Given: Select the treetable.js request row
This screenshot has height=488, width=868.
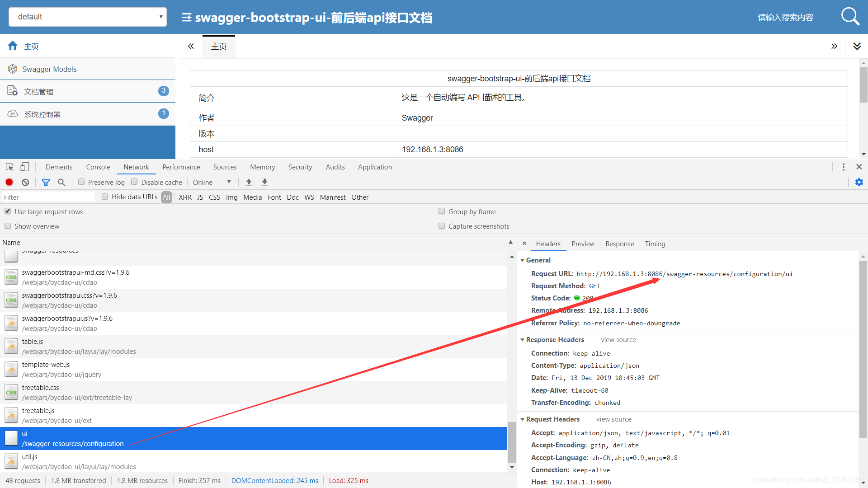Looking at the screenshot, I should tap(254, 415).
